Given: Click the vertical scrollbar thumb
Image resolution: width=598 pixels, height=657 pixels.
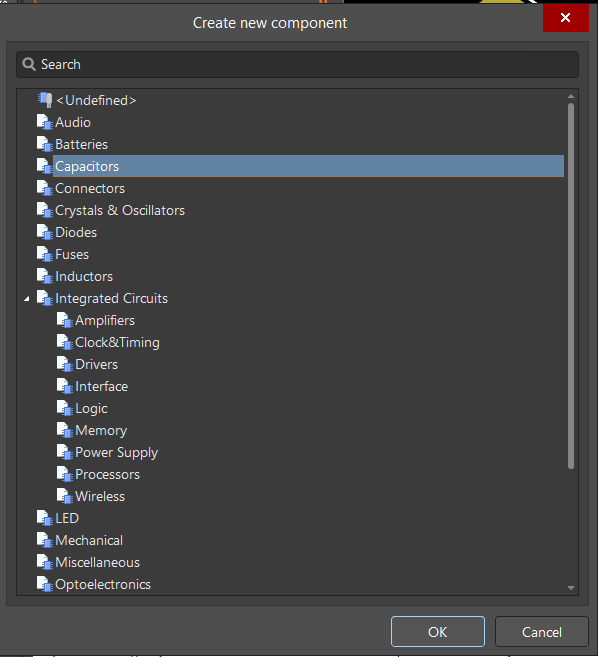Looking at the screenshot, I should (x=571, y=286).
